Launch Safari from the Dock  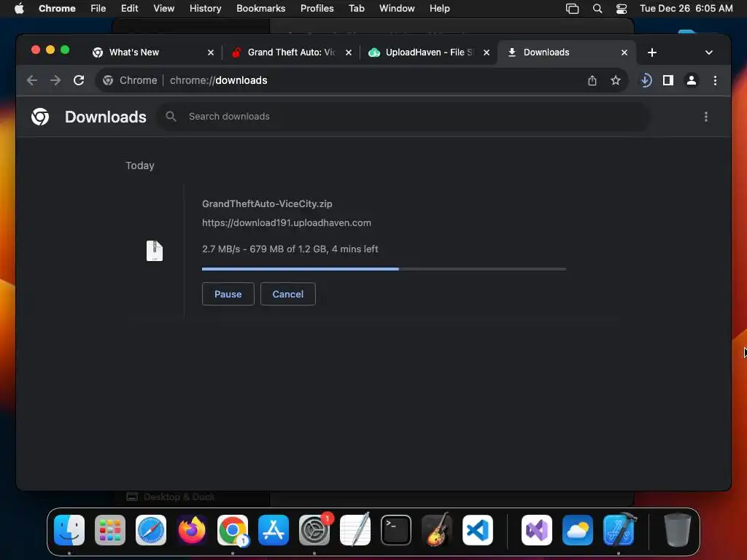[x=151, y=530]
